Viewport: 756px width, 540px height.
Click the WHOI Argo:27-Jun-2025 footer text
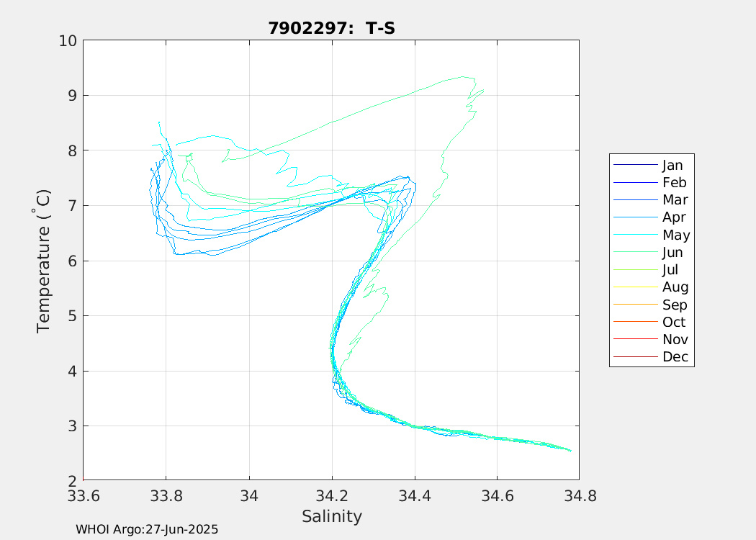click(147, 529)
